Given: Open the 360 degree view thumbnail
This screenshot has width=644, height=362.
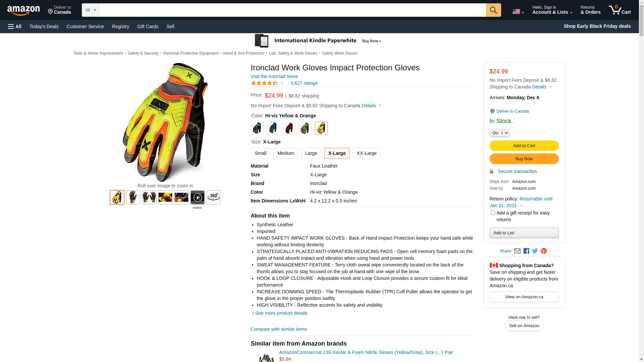Looking at the screenshot, I should 214,197.
